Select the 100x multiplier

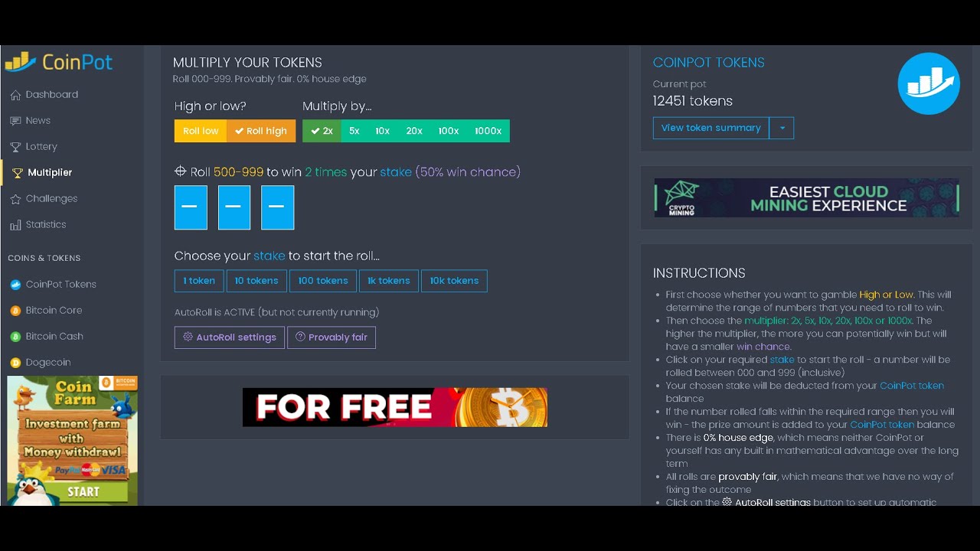pyautogui.click(x=449, y=131)
